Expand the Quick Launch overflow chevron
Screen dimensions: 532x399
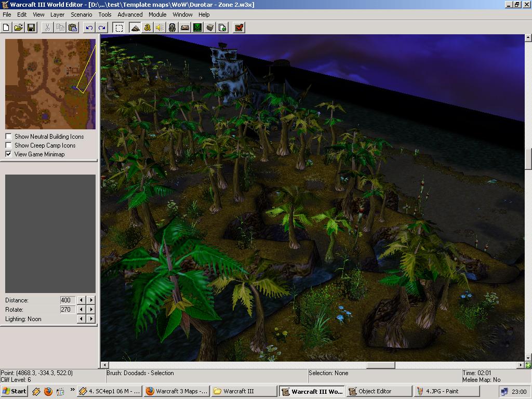pyautogui.click(x=72, y=389)
